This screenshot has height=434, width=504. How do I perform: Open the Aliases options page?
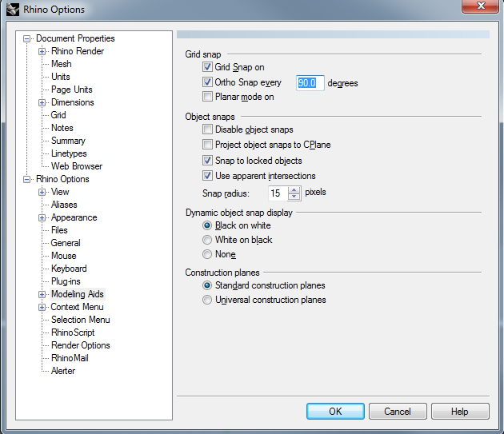coord(64,205)
